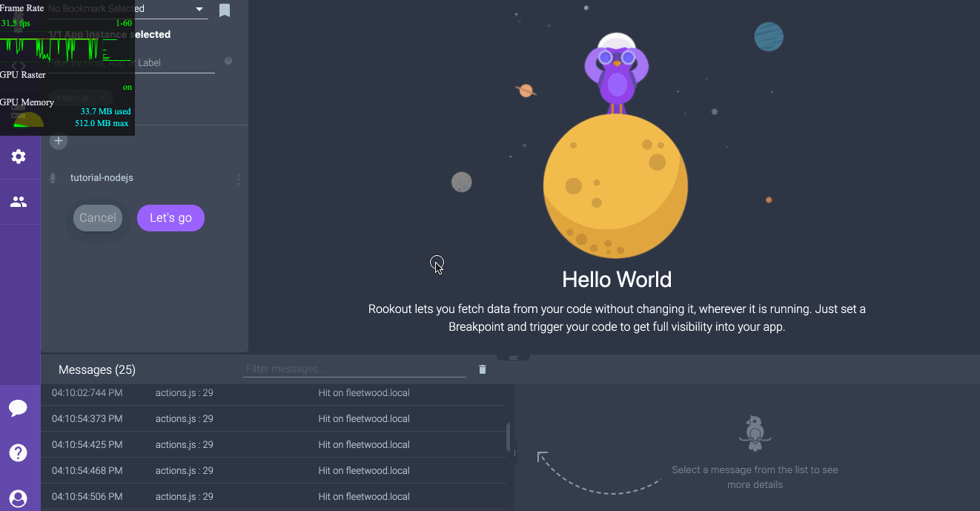Click the Let's go button
The image size is (980, 511).
170,218
